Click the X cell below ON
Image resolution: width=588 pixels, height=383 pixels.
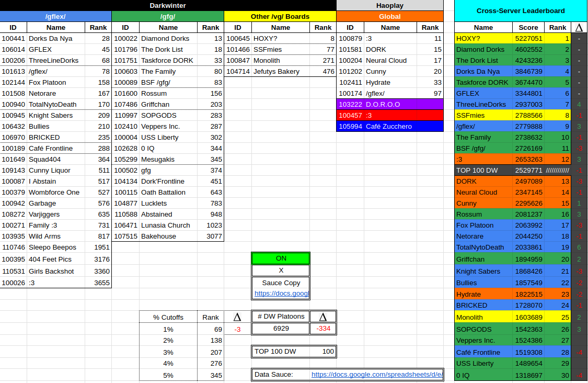tap(281, 271)
